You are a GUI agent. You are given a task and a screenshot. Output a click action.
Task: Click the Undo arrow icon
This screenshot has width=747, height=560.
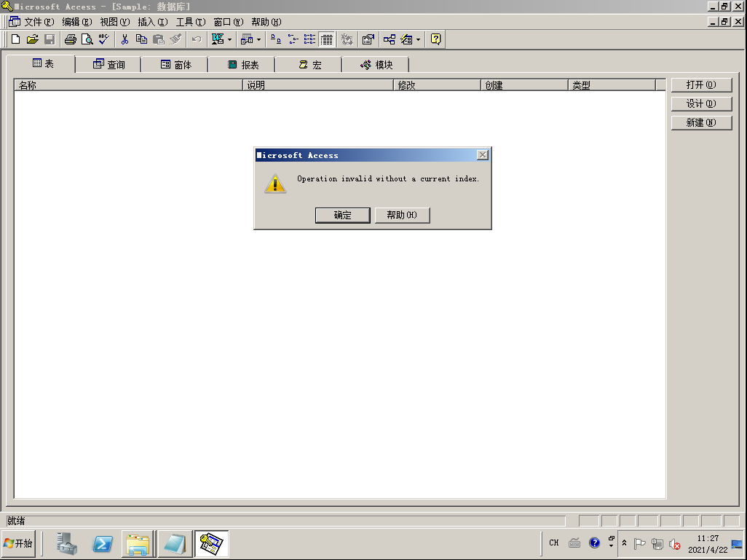(x=197, y=39)
